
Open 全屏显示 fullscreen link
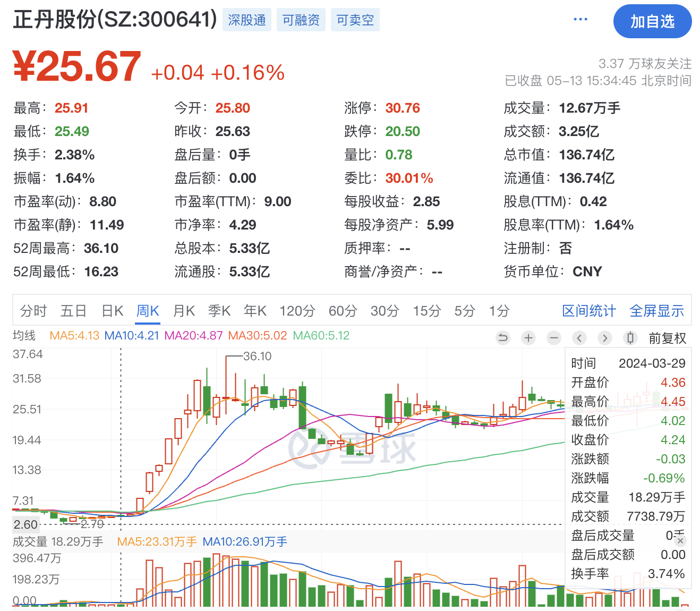[656, 311]
